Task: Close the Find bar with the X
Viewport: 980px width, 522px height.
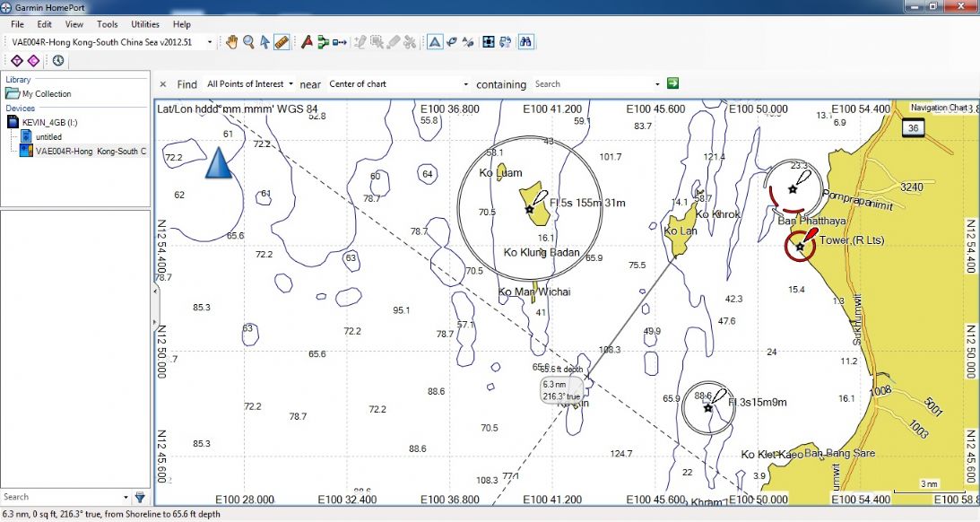Action: click(163, 84)
